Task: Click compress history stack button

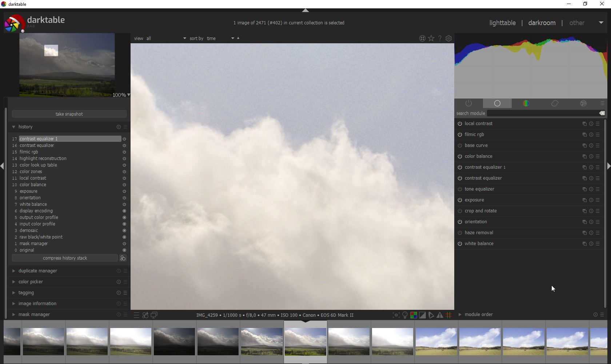Action: pyautogui.click(x=65, y=258)
